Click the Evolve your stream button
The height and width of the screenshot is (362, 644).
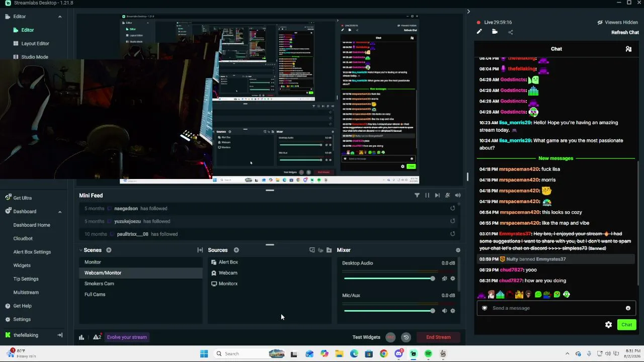(127, 337)
